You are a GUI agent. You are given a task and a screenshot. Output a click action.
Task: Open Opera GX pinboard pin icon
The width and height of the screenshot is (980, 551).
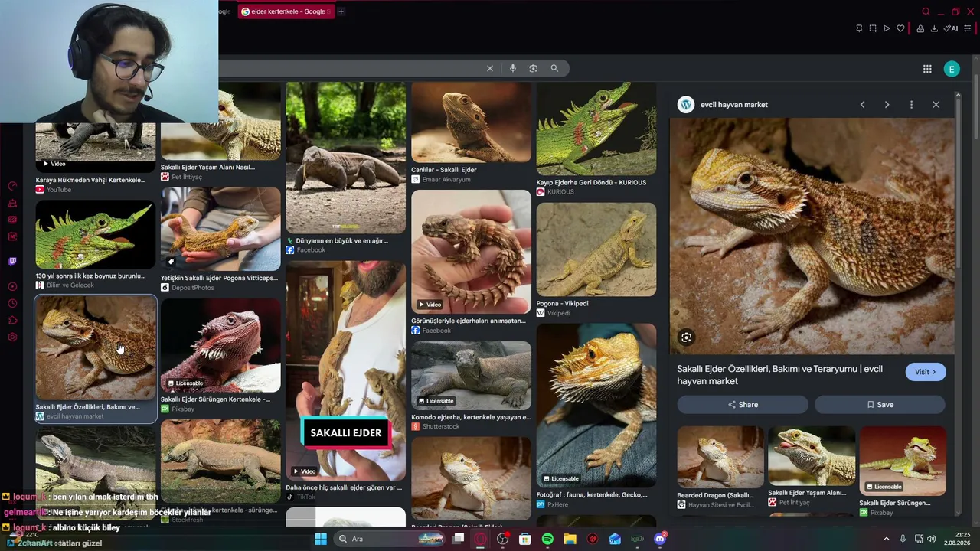click(x=859, y=28)
